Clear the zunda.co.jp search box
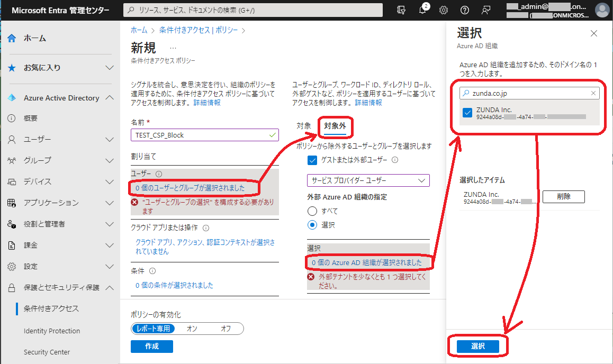Screen dimensions: 613x364 [593, 93]
